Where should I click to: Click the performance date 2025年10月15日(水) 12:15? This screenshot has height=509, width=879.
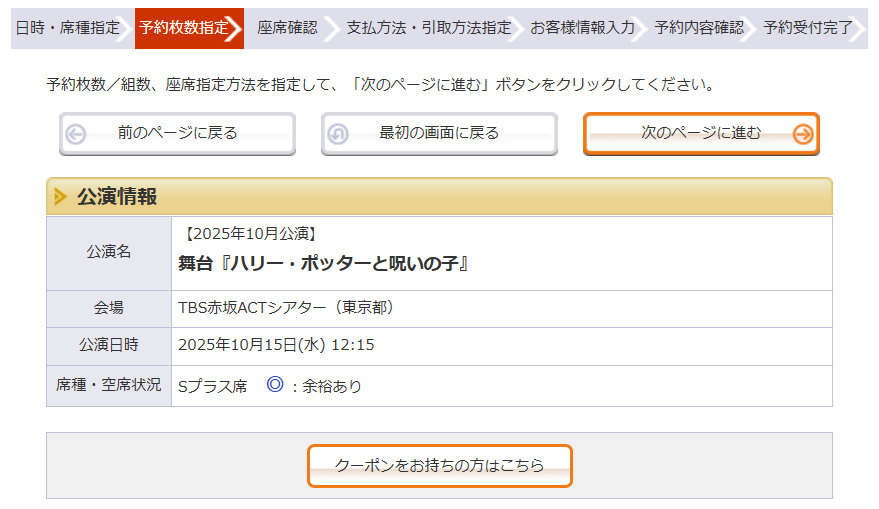[x=276, y=345]
